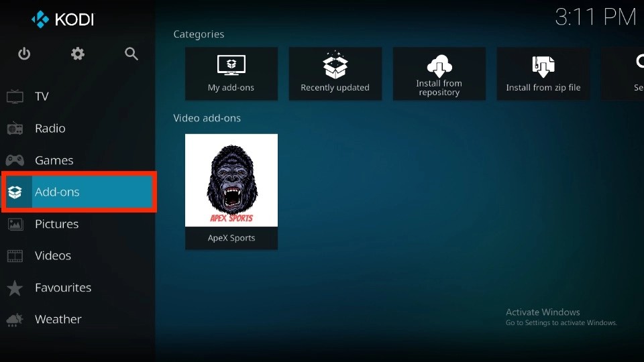This screenshot has width=644, height=362.
Task: Open the ApeX Sports gorilla thumbnail
Action: click(x=231, y=180)
